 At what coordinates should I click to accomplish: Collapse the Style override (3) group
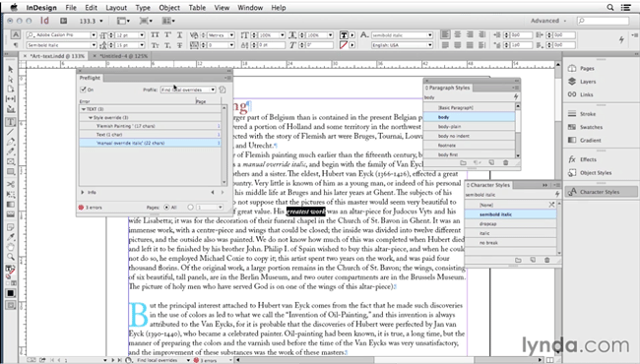pyautogui.click(x=91, y=118)
